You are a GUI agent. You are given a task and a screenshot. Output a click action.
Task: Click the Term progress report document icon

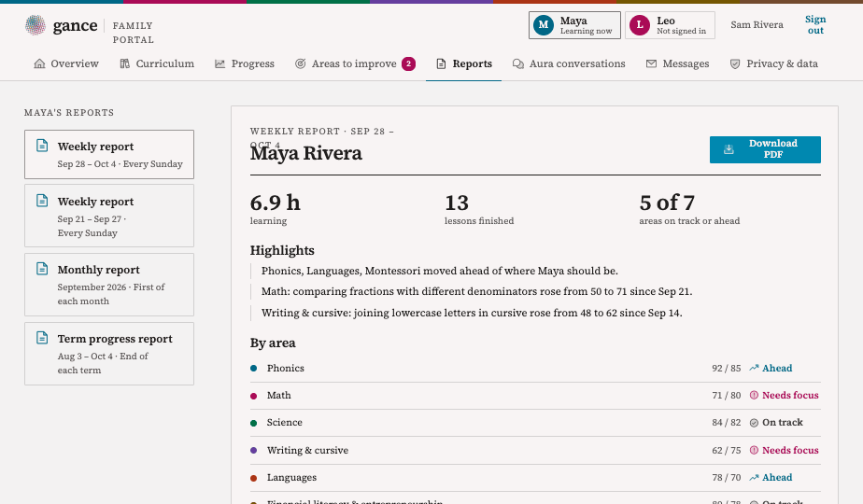(x=42, y=337)
